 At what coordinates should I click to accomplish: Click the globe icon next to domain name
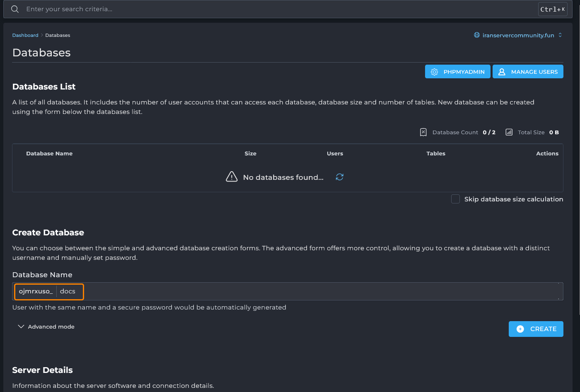[x=477, y=35]
